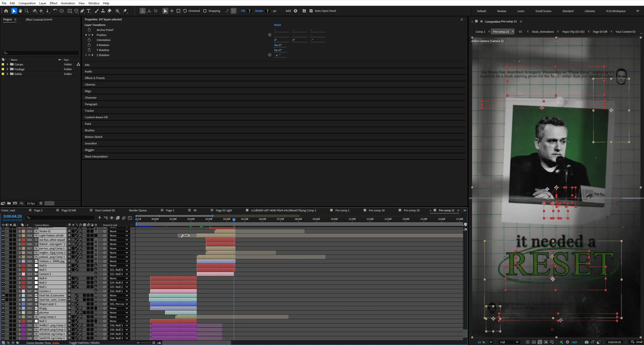
Task: Open the Effect menu
Action: point(54,3)
